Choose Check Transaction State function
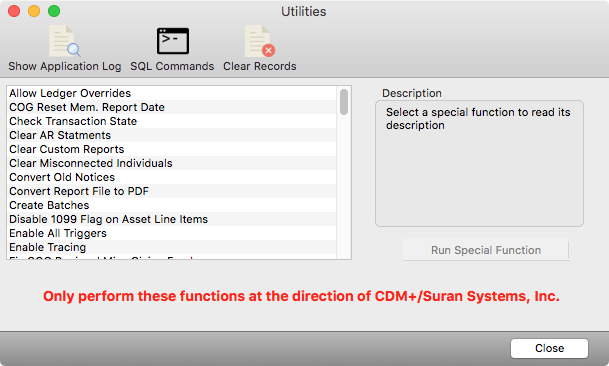This screenshot has height=366, width=609. tap(171, 121)
